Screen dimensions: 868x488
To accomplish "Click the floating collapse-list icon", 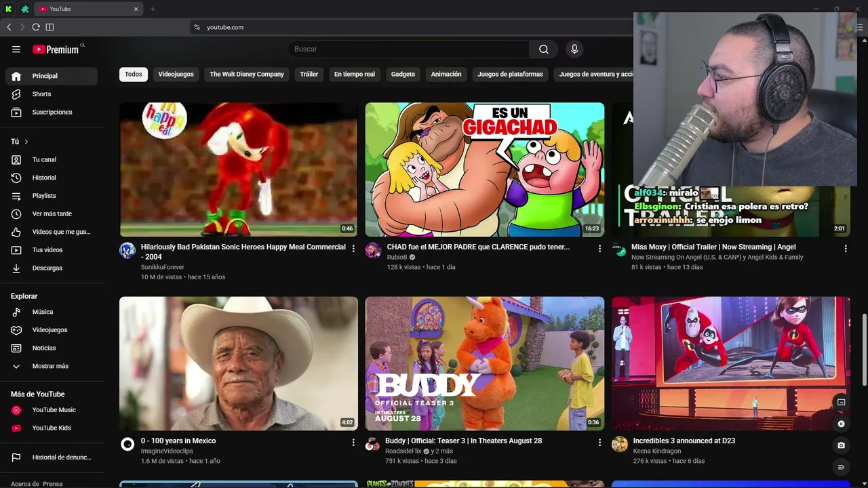I will coord(841,467).
